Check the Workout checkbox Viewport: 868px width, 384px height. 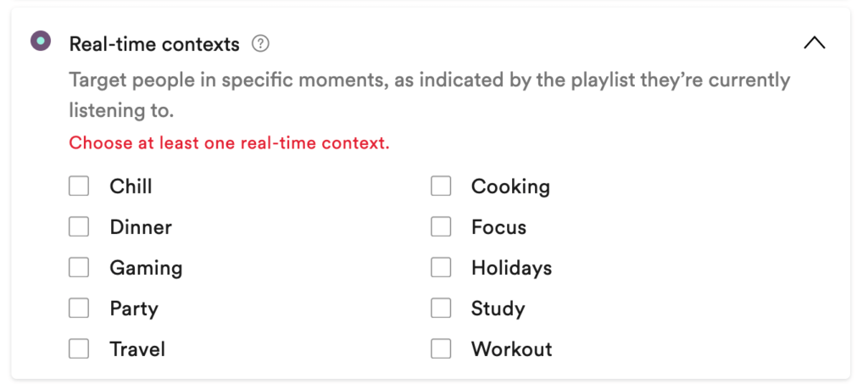441,349
